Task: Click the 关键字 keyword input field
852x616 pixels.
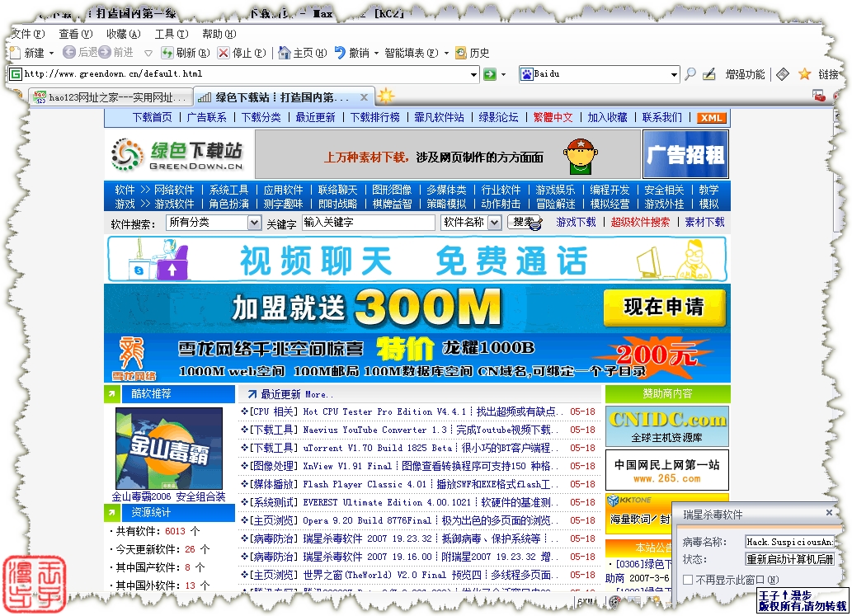Action: pyautogui.click(x=369, y=222)
